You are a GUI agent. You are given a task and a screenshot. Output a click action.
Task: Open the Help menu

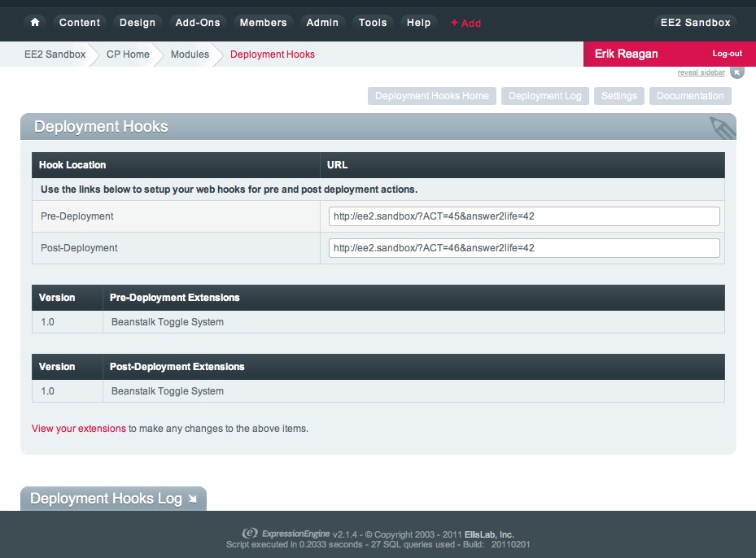point(418,23)
